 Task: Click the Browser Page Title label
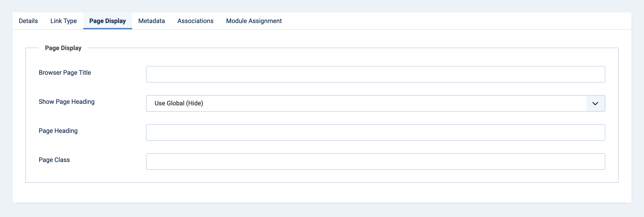pyautogui.click(x=65, y=73)
